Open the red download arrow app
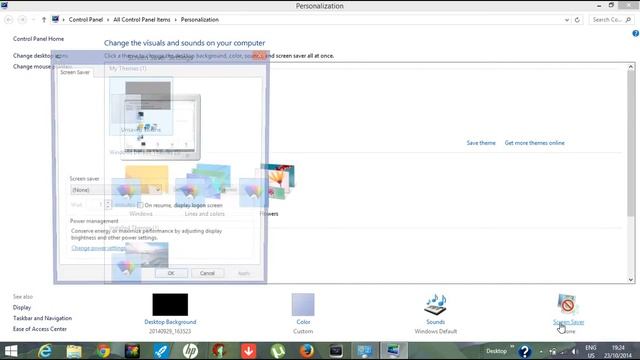The height and width of the screenshot is (360, 640). 248,351
